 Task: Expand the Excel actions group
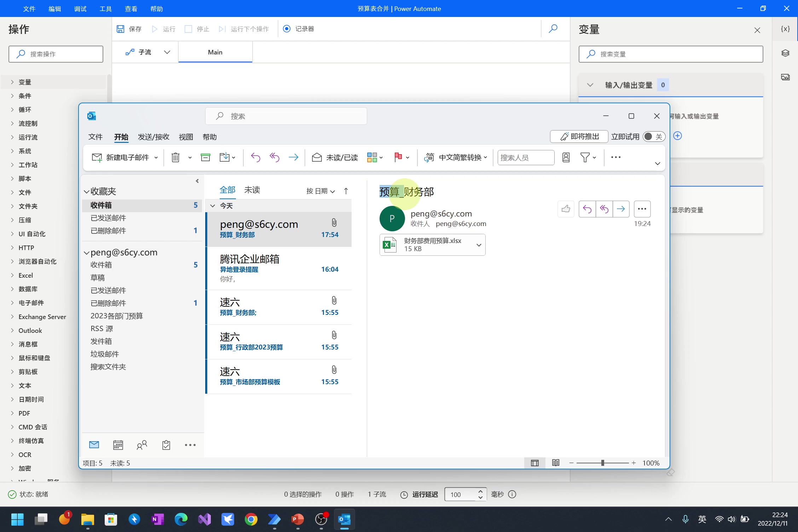click(x=25, y=275)
